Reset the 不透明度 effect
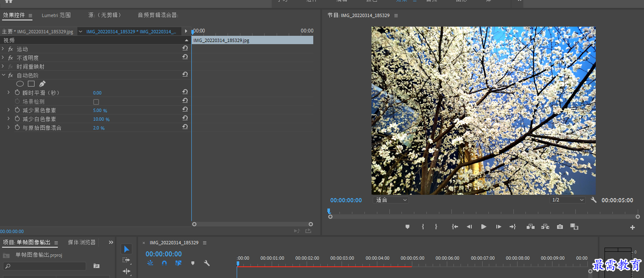 click(x=185, y=57)
